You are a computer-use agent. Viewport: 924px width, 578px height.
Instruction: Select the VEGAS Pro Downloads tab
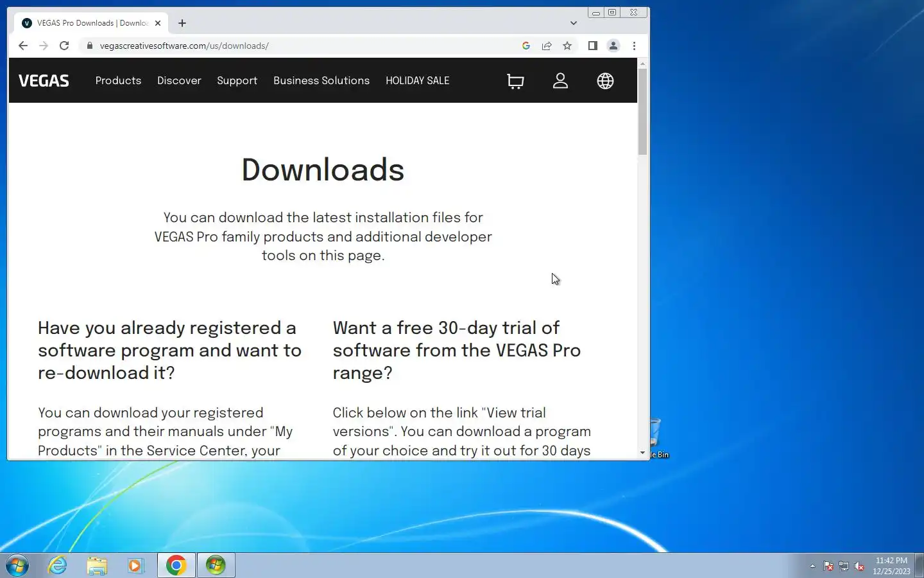(x=91, y=23)
